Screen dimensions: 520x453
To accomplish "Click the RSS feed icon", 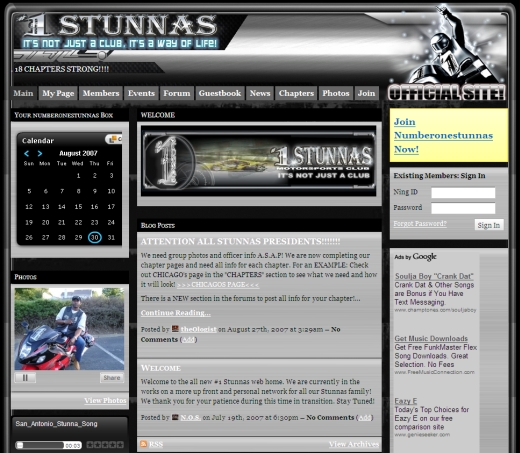I will click(144, 444).
